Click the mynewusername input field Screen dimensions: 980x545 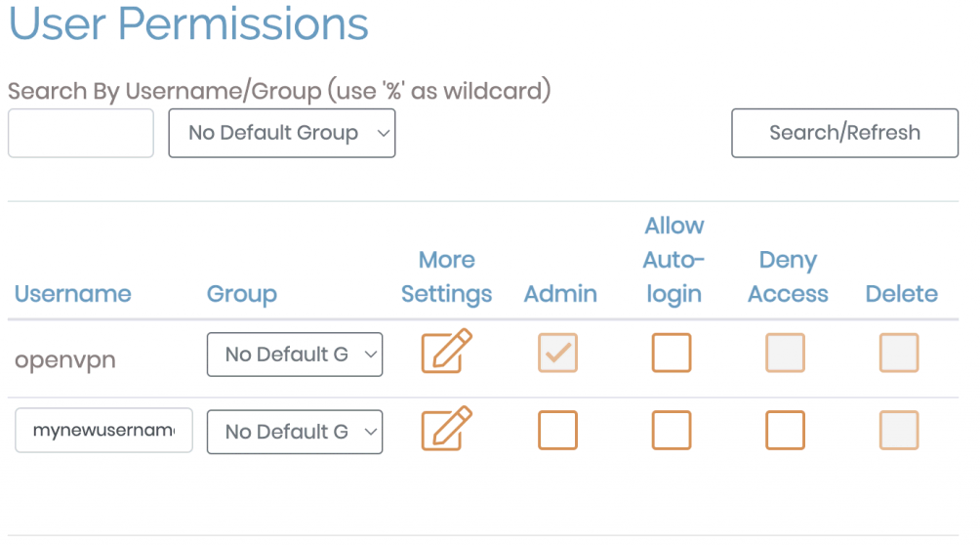point(103,431)
